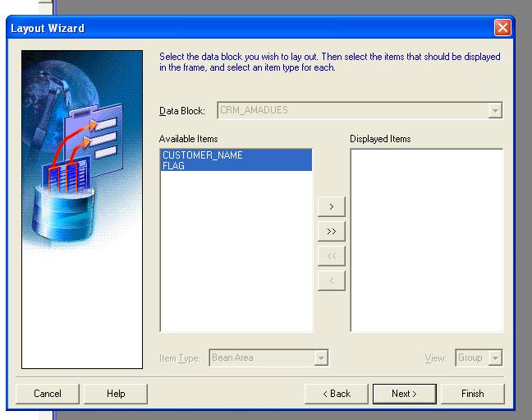532x420 pixels.
Task: Go to the previous step with Back
Action: click(336, 394)
